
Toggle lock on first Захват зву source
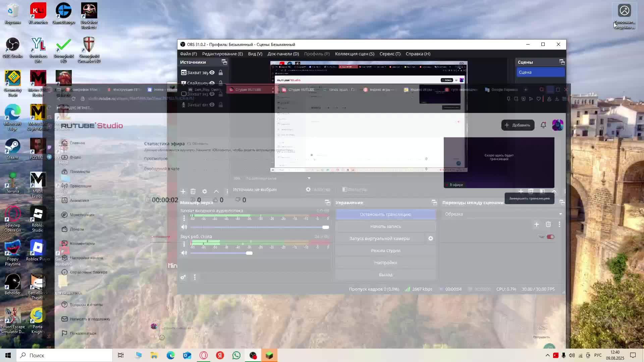221,72
